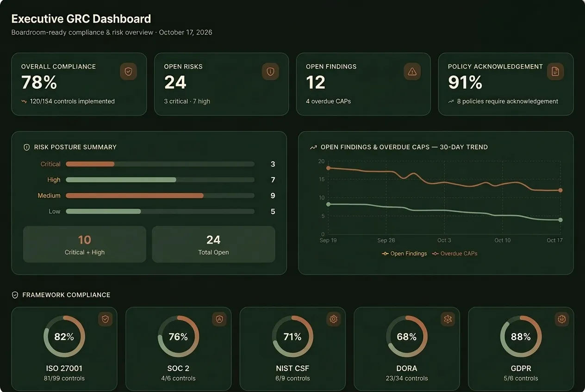This screenshot has height=392, width=585.
Task: Click the trend icon next to Open Findings & Overdue CAPs title
Action: coord(313,147)
